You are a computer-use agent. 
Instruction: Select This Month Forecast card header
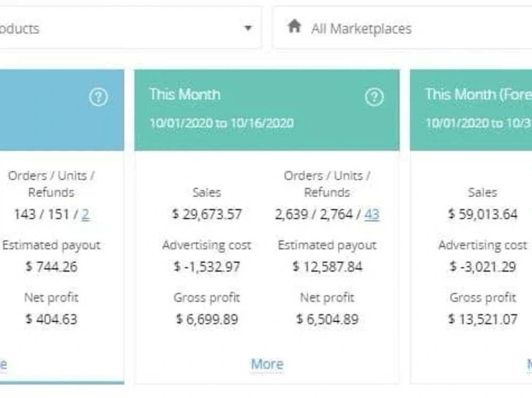471,110
